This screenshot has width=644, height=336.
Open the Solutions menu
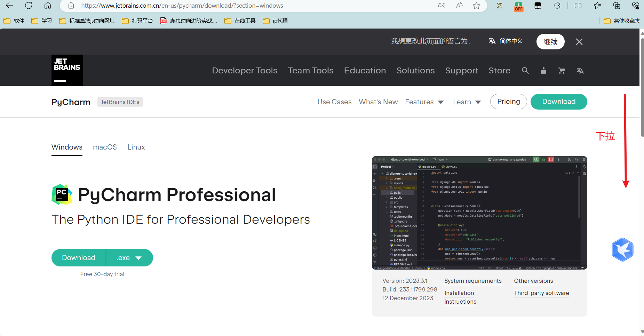point(415,71)
